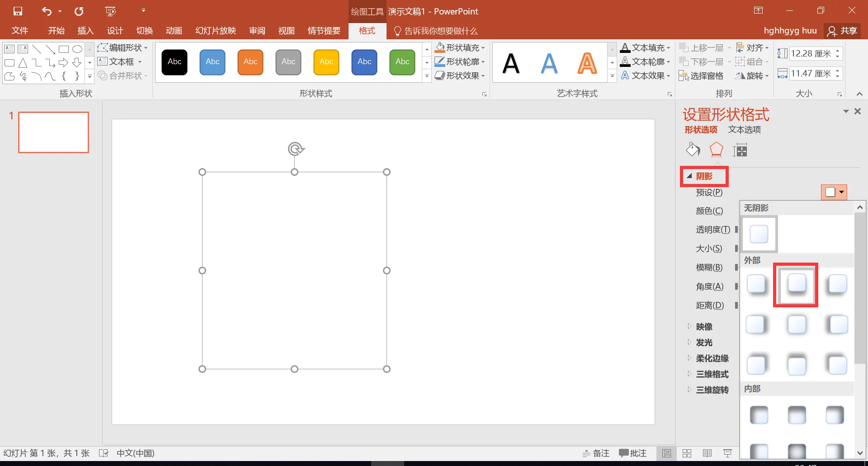Click shape width 11.47 厘米 field
Image resolution: width=868 pixels, height=466 pixels.
(x=812, y=73)
